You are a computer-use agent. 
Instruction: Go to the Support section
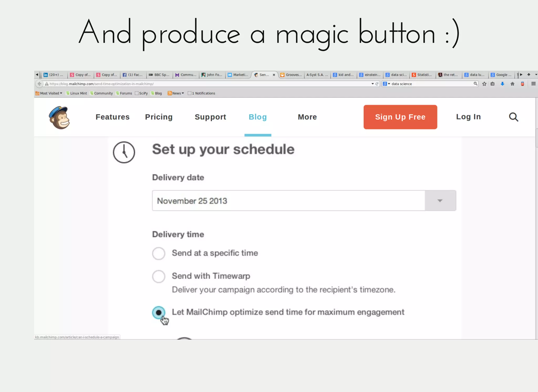[210, 117]
